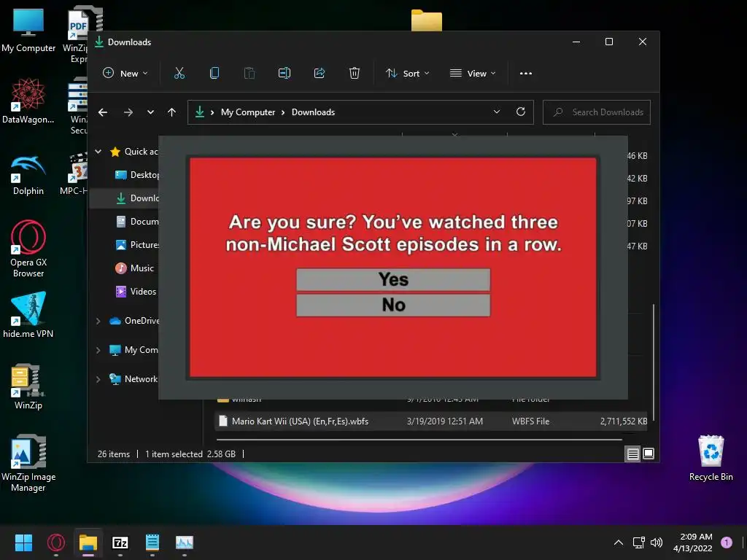Click Opera GX in the taskbar
This screenshot has height=560, width=747.
(x=56, y=542)
